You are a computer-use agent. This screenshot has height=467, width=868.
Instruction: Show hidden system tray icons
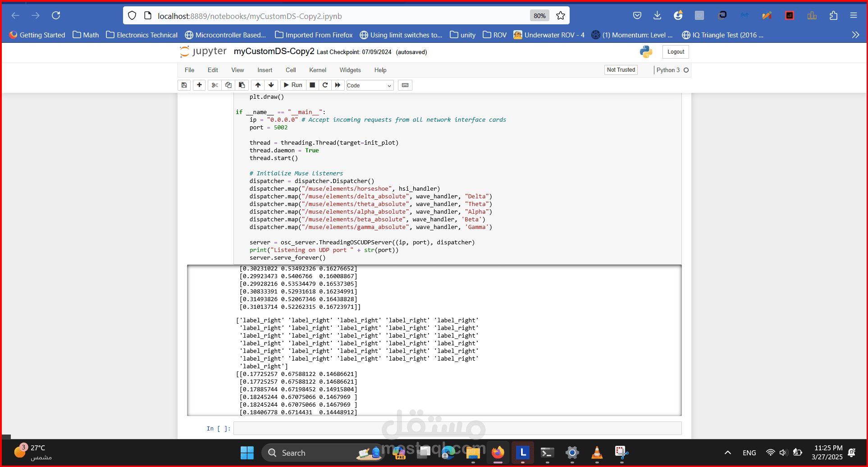pos(727,453)
